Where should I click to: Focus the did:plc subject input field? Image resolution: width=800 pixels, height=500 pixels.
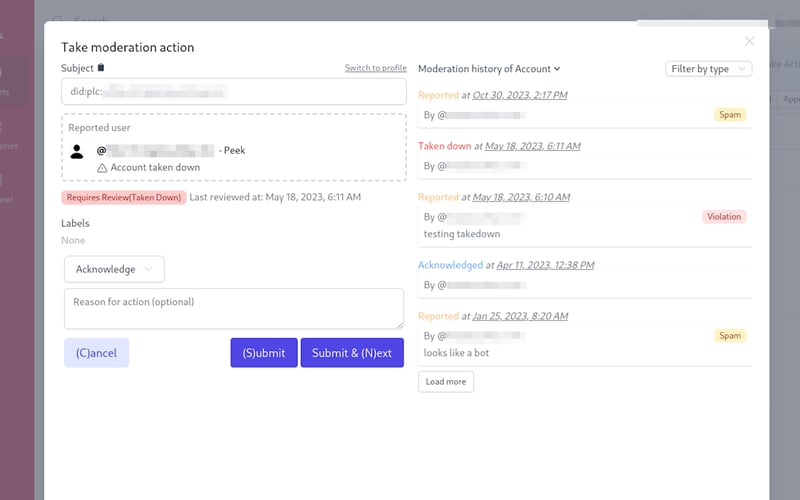pyautogui.click(x=234, y=91)
